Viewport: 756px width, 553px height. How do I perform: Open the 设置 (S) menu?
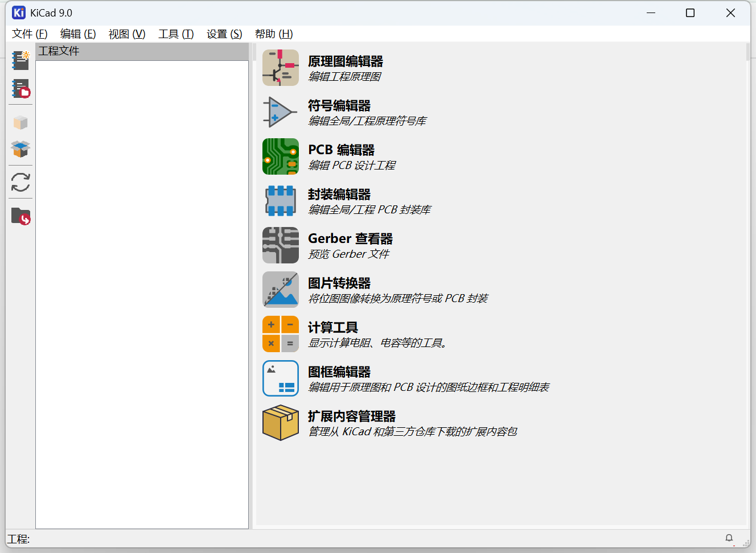coord(224,34)
